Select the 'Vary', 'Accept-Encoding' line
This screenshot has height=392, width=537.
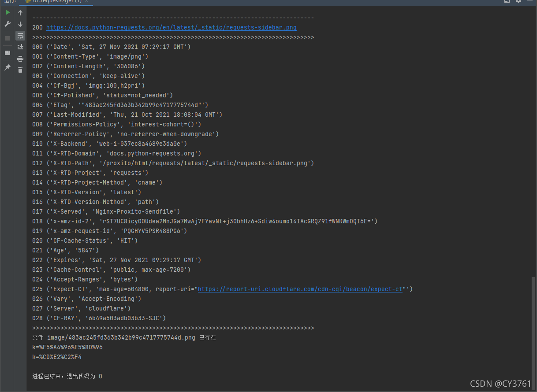87,299
